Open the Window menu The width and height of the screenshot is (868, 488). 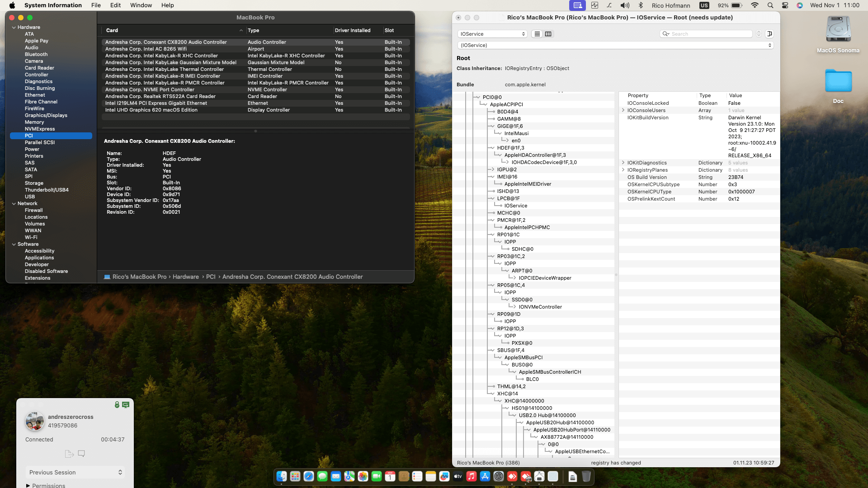141,5
